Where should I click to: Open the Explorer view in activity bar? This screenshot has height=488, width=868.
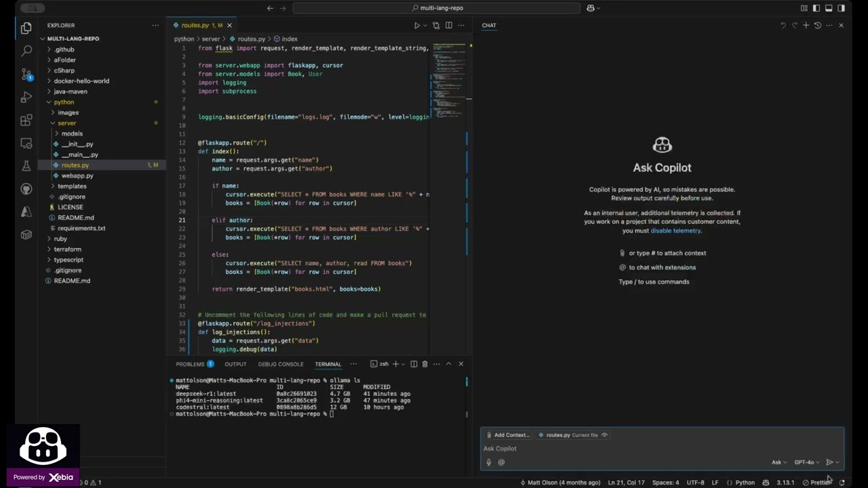tap(26, 28)
